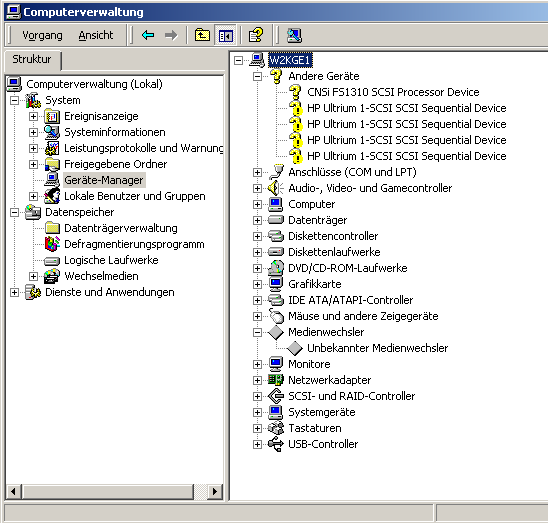Expand the SCSI- und RAID-Controller node

pyautogui.click(x=258, y=396)
